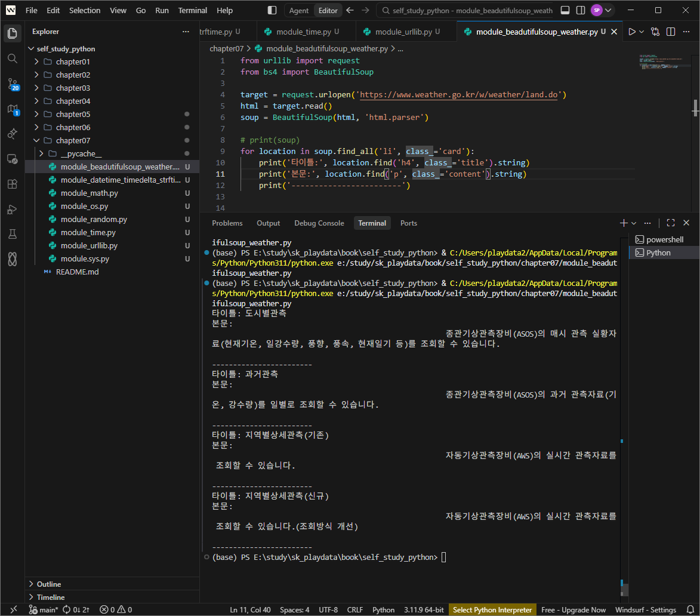This screenshot has width=700, height=616.
Task: Close the module_beadutifulsoup_weather.py tab
Action: pyautogui.click(x=614, y=32)
